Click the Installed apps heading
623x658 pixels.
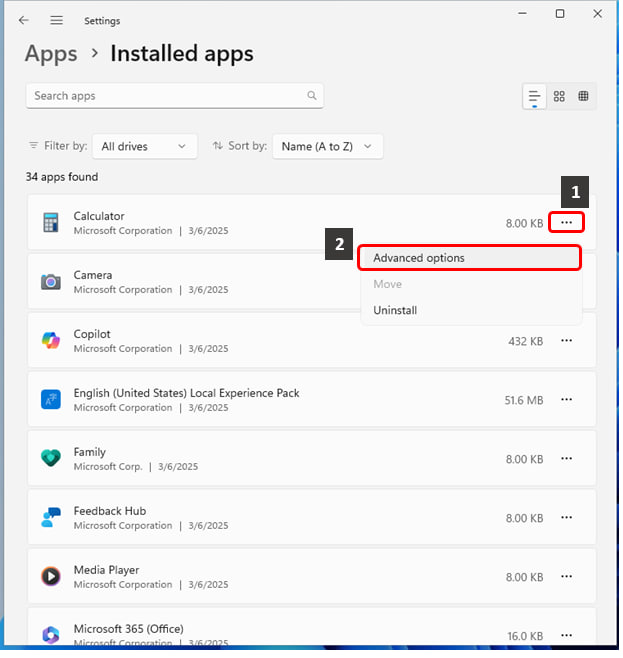point(182,54)
